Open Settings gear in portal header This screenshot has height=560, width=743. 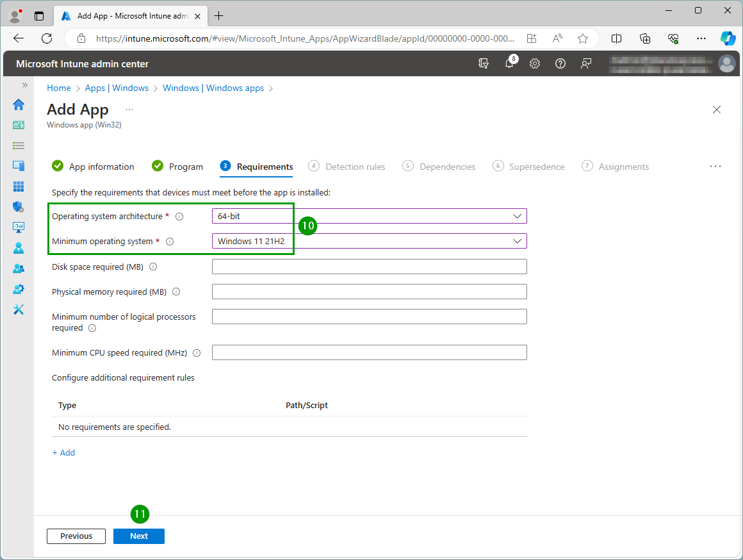pyautogui.click(x=535, y=63)
